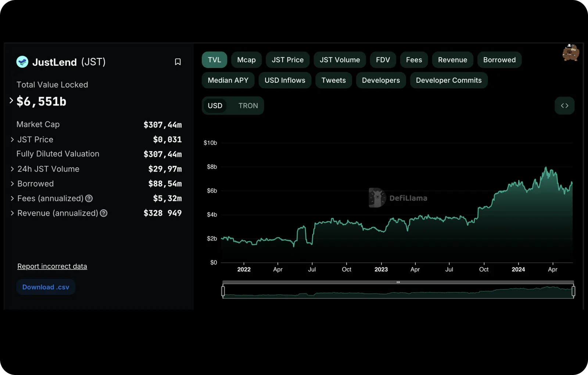Click the Fully Diluted Valuation label
Viewport: 588px width, 375px height.
(x=58, y=154)
